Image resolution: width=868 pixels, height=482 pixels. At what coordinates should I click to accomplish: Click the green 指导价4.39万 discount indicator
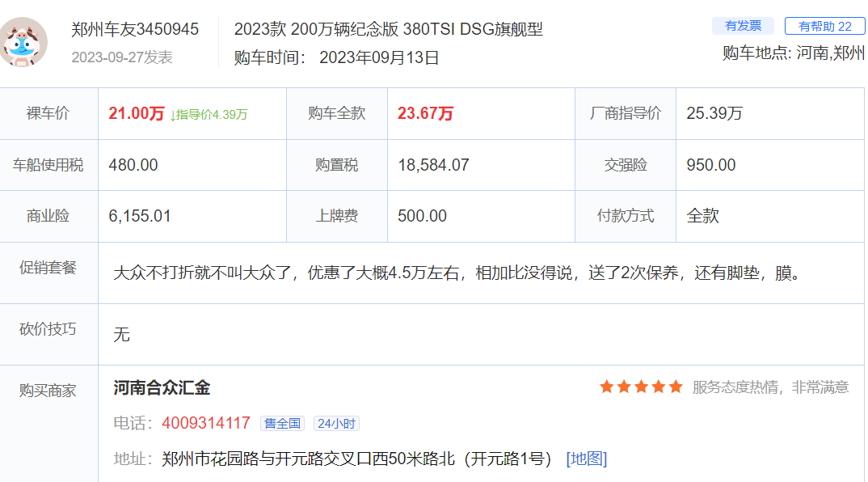point(209,115)
